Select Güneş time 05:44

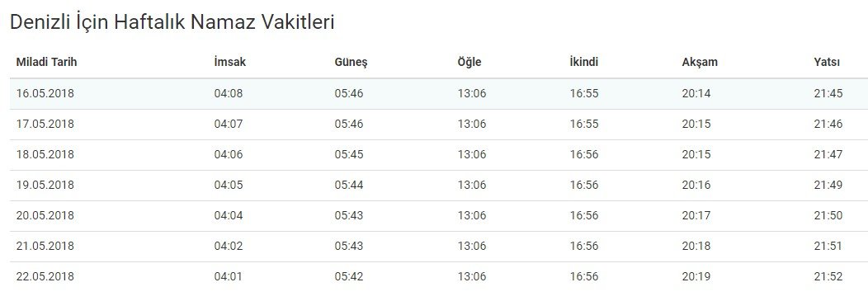[x=349, y=185]
